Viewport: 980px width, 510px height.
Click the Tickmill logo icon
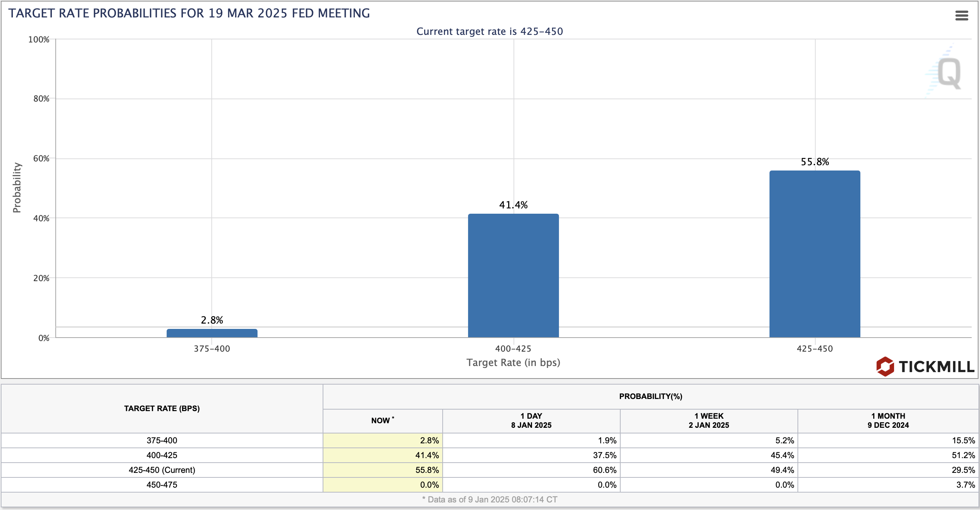pos(885,366)
